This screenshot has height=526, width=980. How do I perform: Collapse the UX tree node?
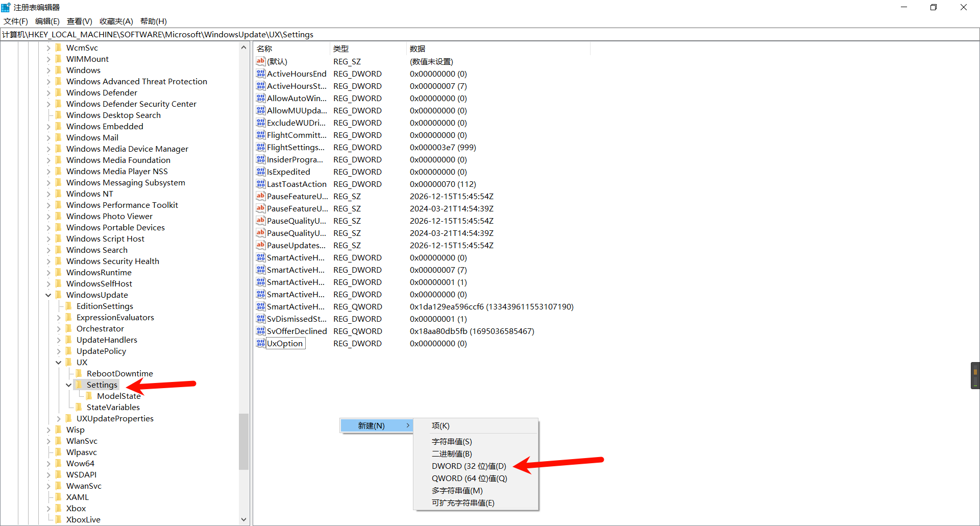click(x=59, y=362)
